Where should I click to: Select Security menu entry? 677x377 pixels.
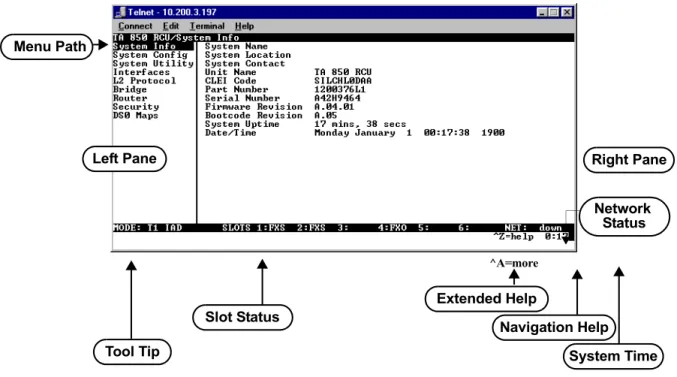[136, 107]
